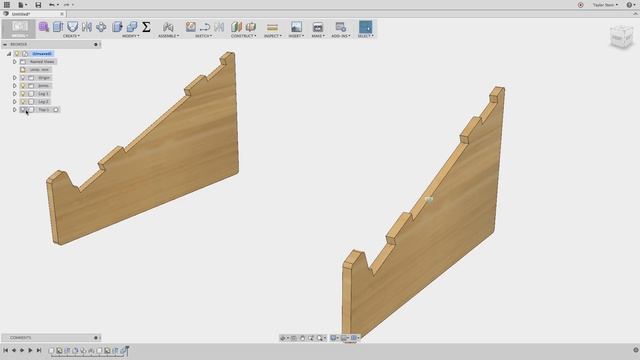This screenshot has width=640, height=360.
Task: Select the sketch line/arc tool
Action: point(205,27)
